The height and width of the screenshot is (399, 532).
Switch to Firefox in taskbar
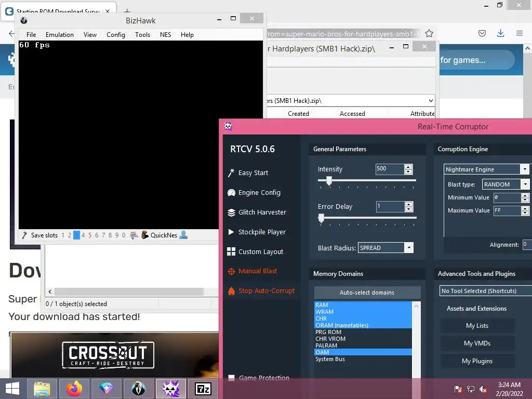point(74,389)
